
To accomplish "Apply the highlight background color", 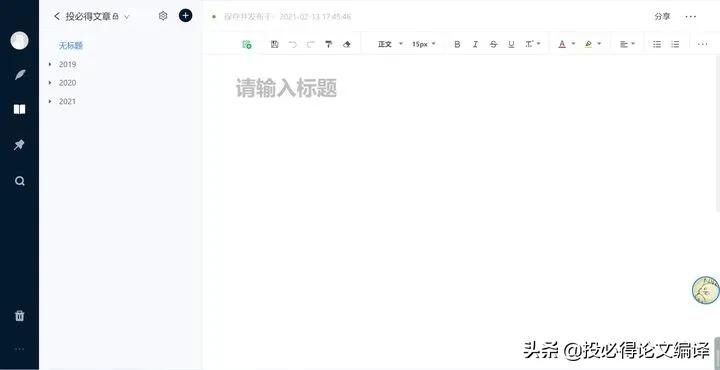I will 588,44.
